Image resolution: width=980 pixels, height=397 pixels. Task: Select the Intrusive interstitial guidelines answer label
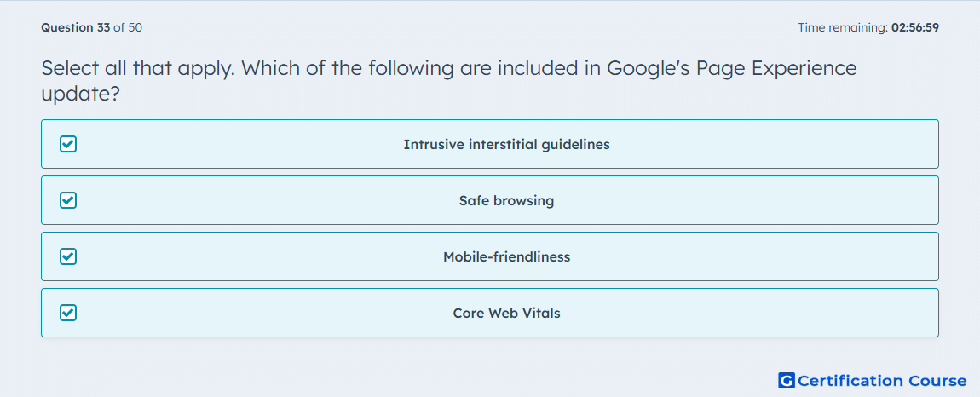[x=506, y=145]
